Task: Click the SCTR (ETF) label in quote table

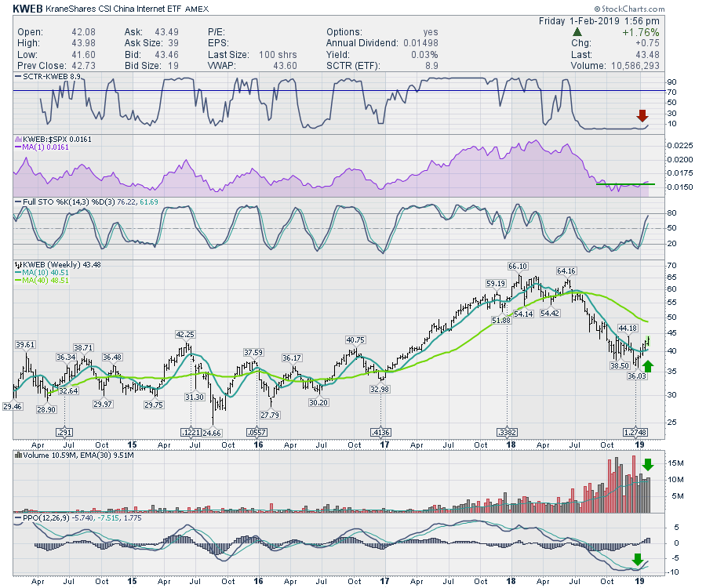Action: tap(353, 66)
